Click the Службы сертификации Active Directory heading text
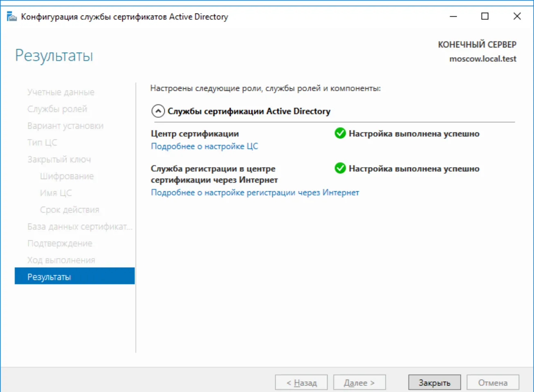Screen dimensions: 534x392 (x=249, y=111)
